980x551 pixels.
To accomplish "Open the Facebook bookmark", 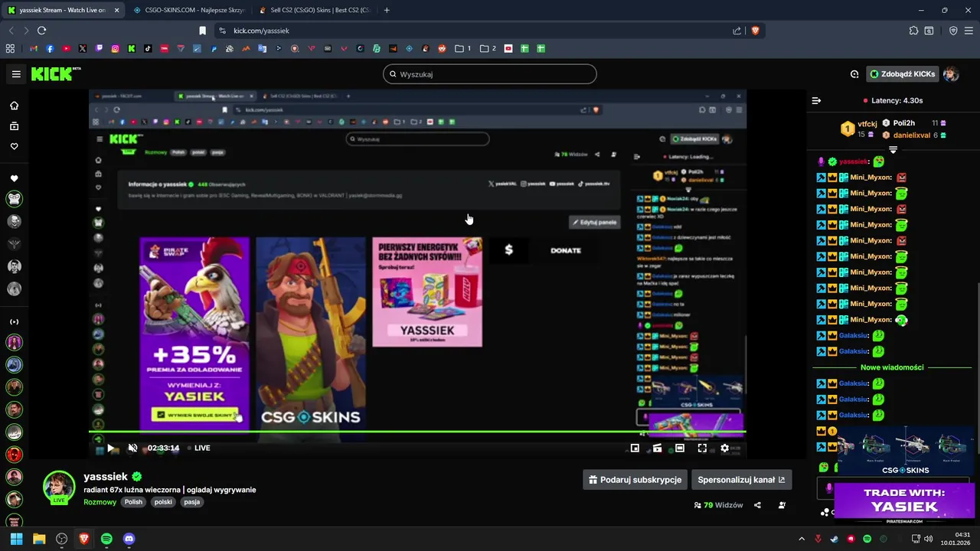I will click(x=50, y=48).
